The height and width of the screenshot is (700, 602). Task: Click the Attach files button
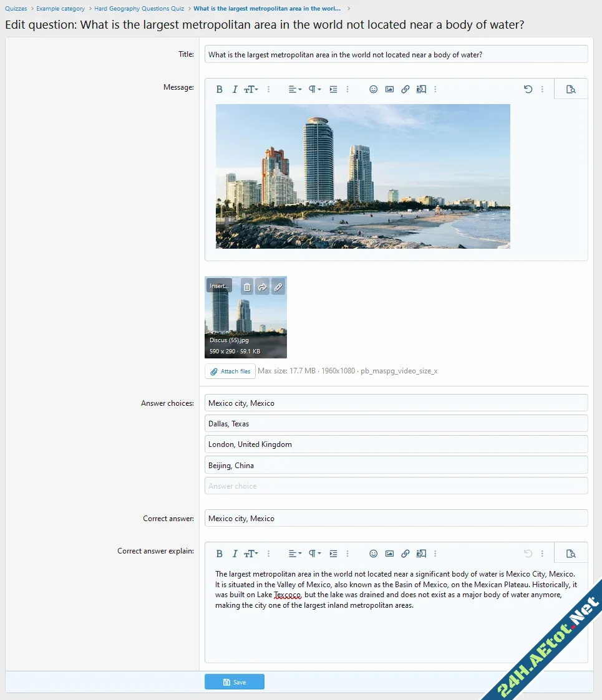point(230,371)
